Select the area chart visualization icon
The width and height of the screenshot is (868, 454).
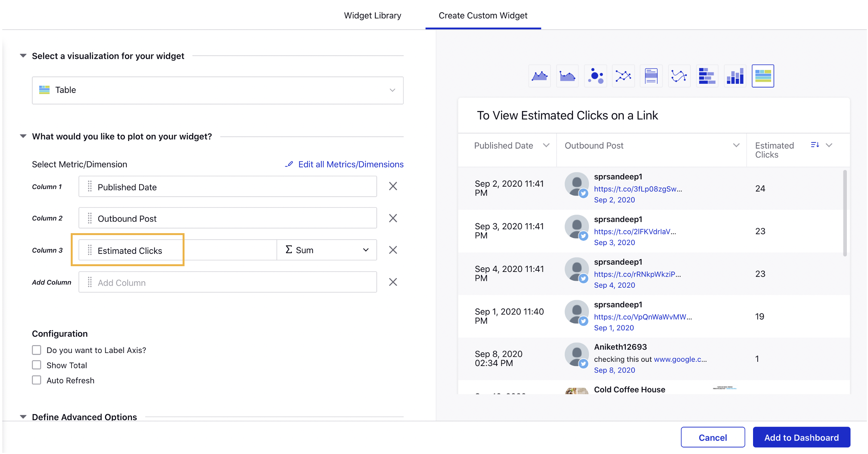(x=540, y=76)
